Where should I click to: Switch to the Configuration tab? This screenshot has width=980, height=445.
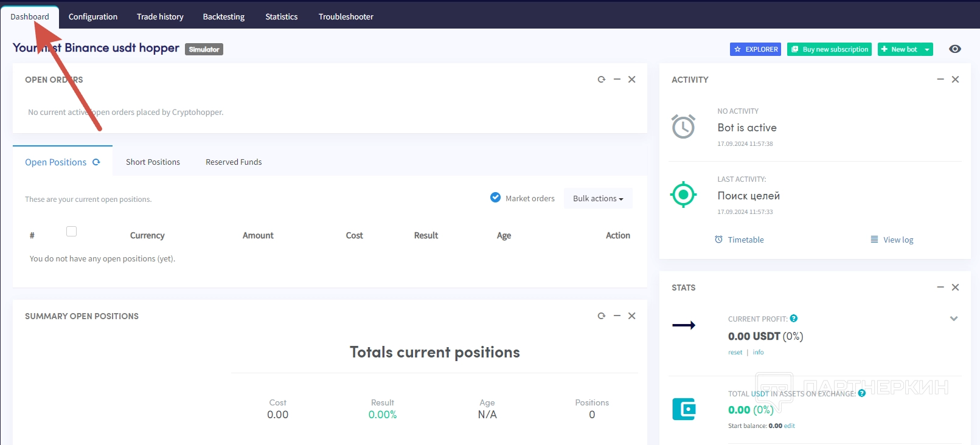point(93,17)
